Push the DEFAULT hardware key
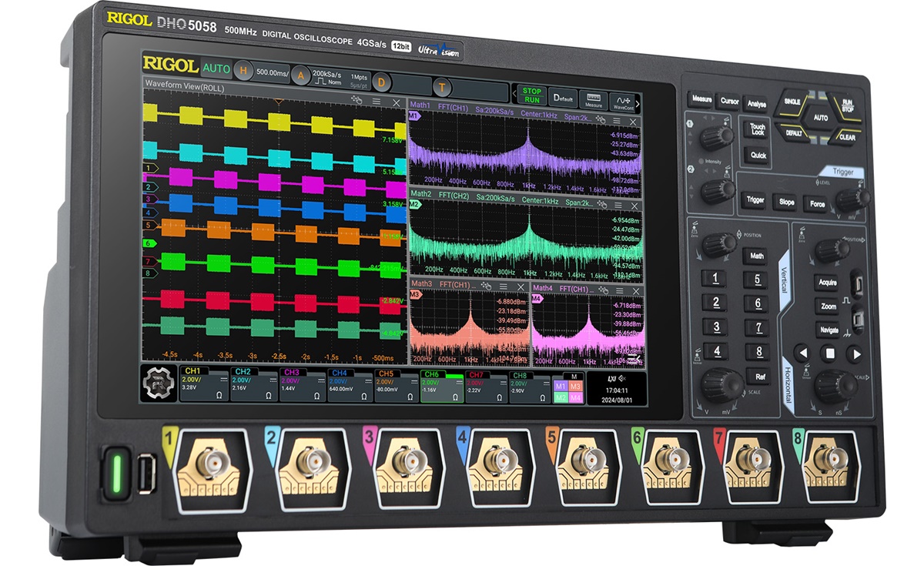The width and height of the screenshot is (924, 566). (793, 132)
